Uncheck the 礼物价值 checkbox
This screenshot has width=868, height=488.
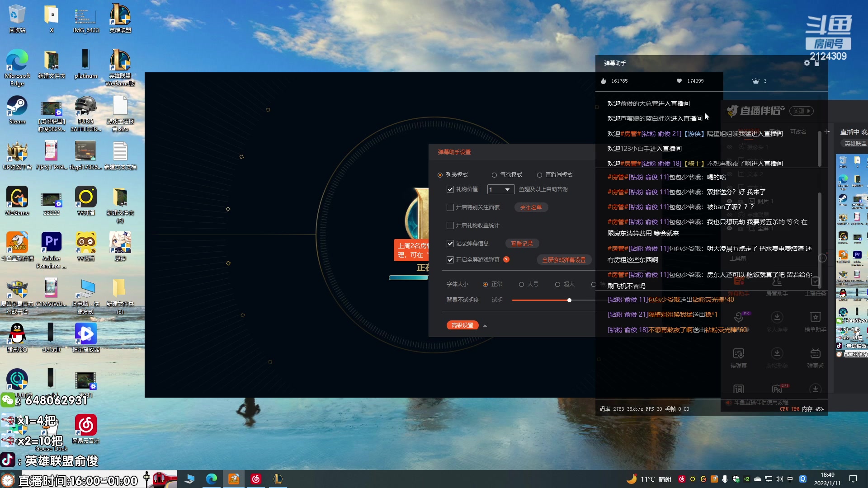click(450, 189)
